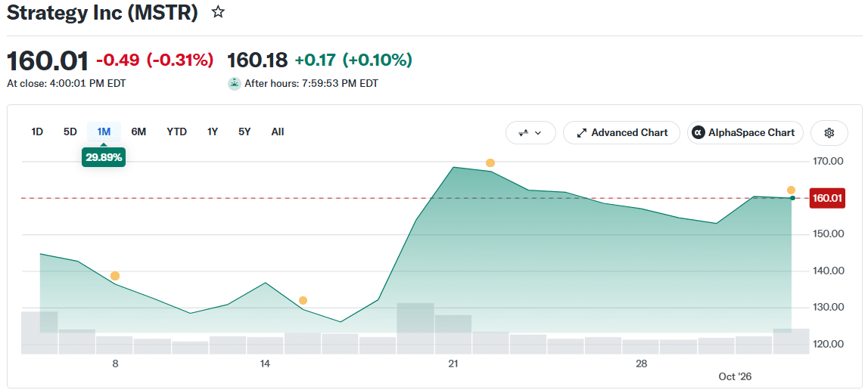
Task: Open the AlphaSpace Chart
Action: tap(745, 133)
